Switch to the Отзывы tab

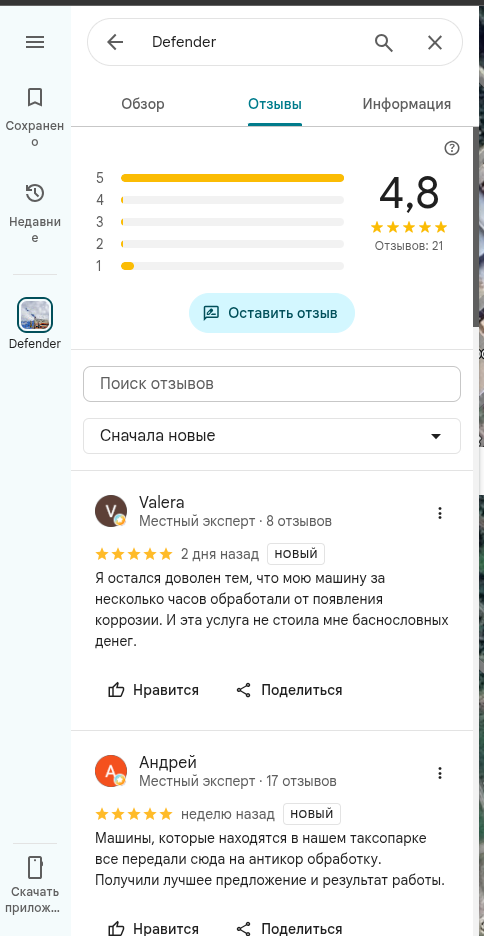click(275, 104)
